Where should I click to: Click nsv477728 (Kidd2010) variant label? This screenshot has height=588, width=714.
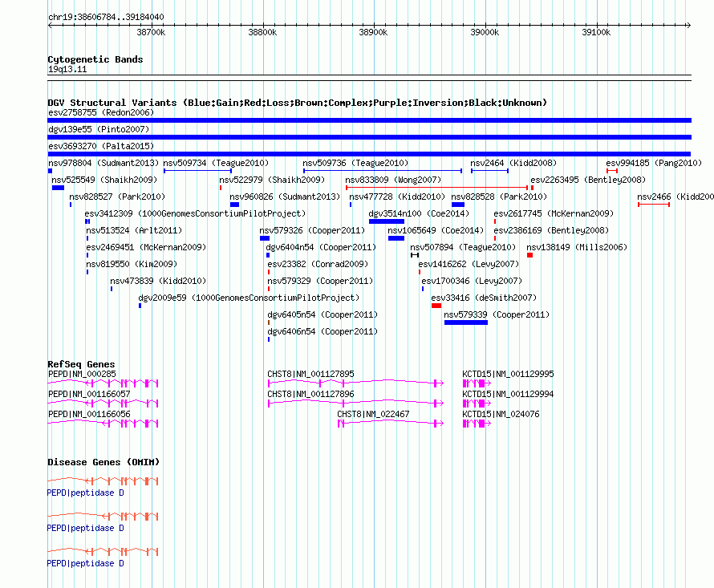[397, 197]
